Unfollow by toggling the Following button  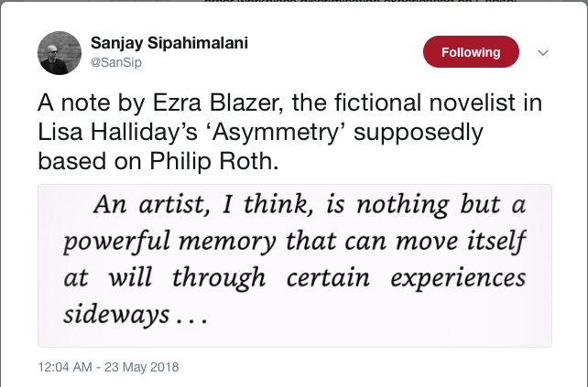[471, 52]
